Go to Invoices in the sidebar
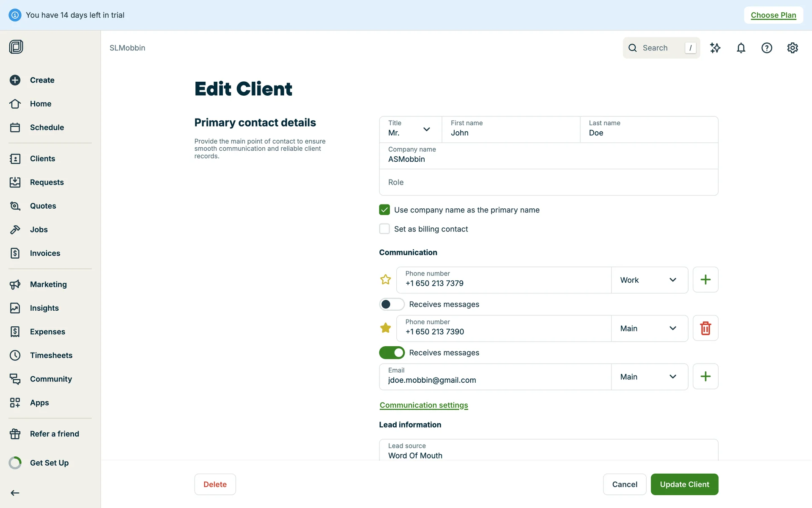Image resolution: width=812 pixels, height=508 pixels. coord(45,253)
